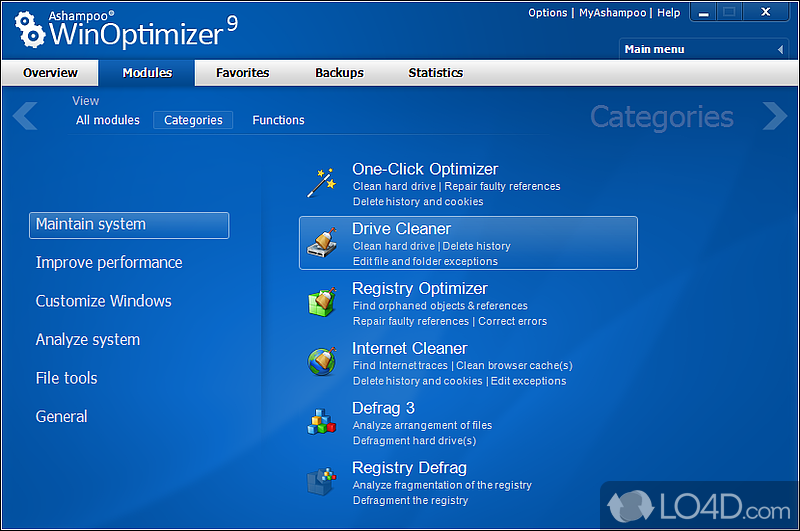
Task: Open the Drive Cleaner broom icon
Action: coord(321,243)
